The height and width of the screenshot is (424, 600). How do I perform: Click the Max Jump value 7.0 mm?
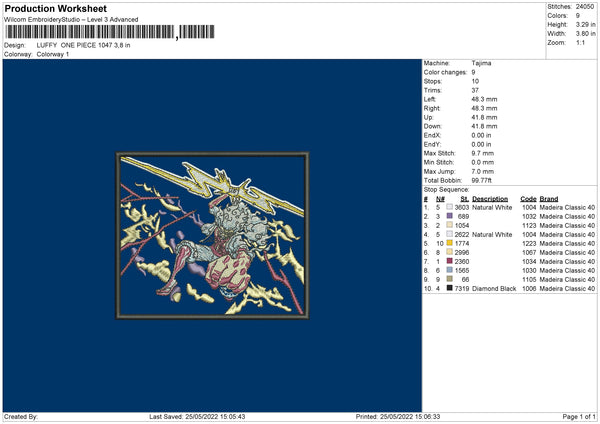483,171
